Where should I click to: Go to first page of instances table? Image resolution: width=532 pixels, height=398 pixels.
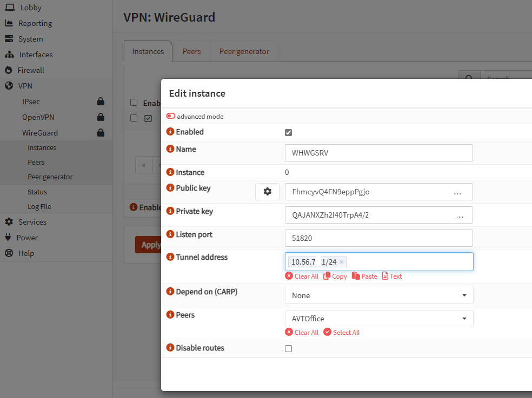coord(143,165)
